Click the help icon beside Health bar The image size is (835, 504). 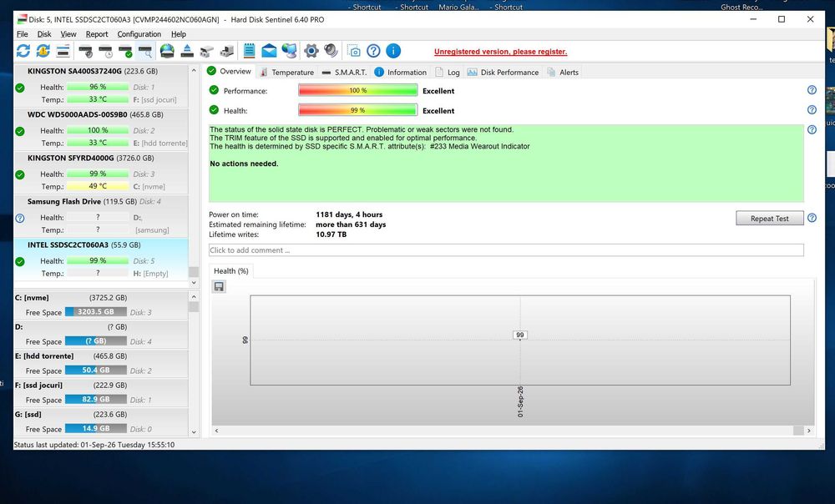[x=812, y=109]
